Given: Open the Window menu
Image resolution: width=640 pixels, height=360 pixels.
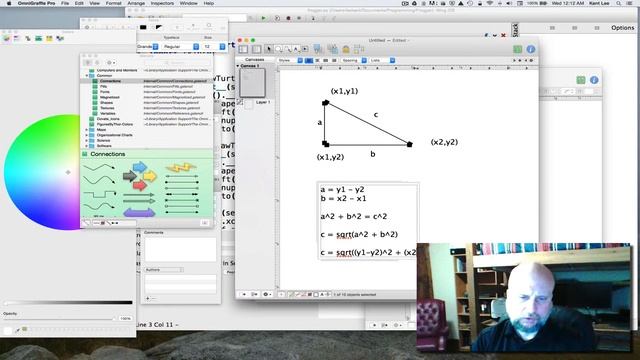Looking at the screenshot, I should coord(189,3).
